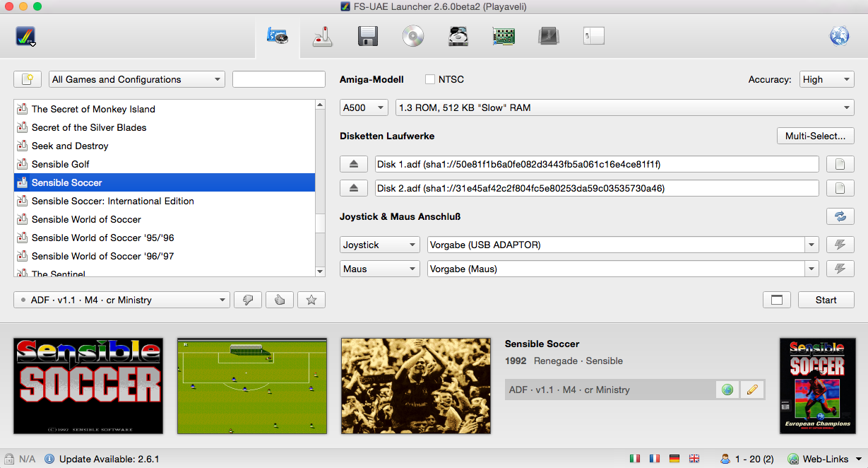868x468 pixels.
Task: Click the game list vertical scrollbar
Action: pos(321,188)
